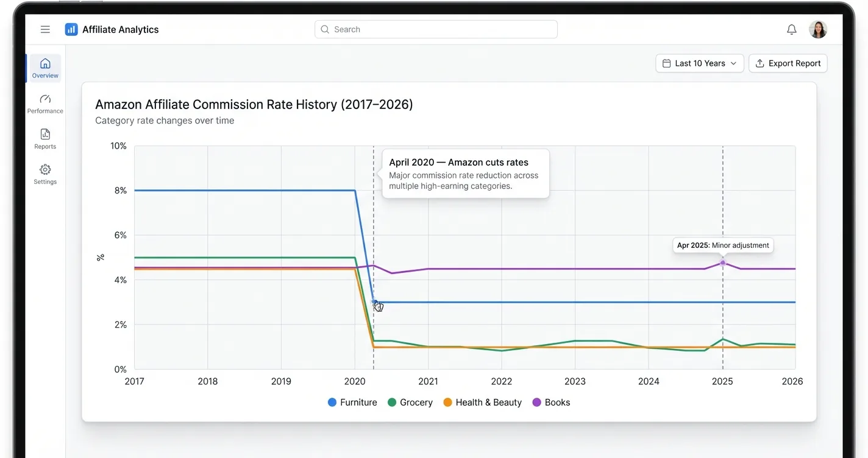Switch to the Overview tab in sidebar
This screenshot has height=458, width=868.
pos(44,67)
